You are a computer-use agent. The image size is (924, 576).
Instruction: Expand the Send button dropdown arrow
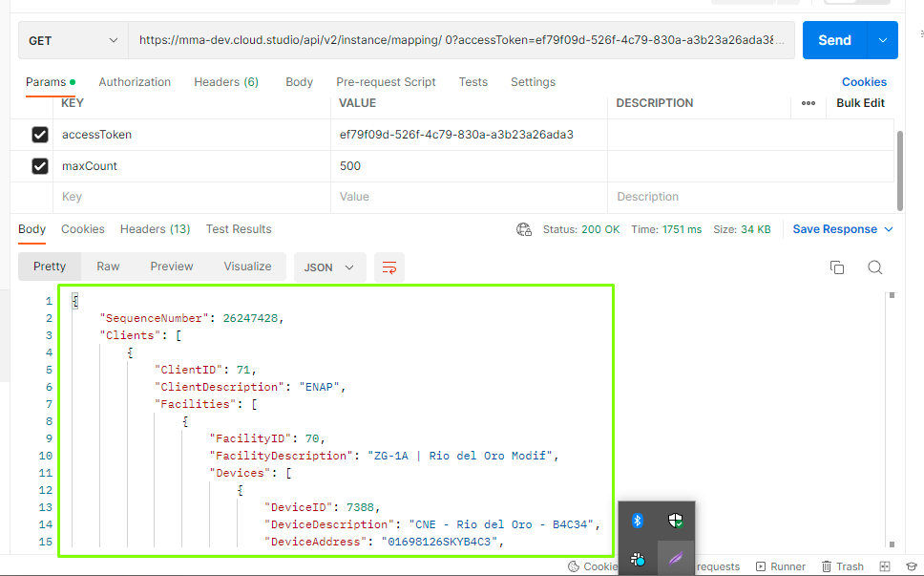(x=882, y=40)
